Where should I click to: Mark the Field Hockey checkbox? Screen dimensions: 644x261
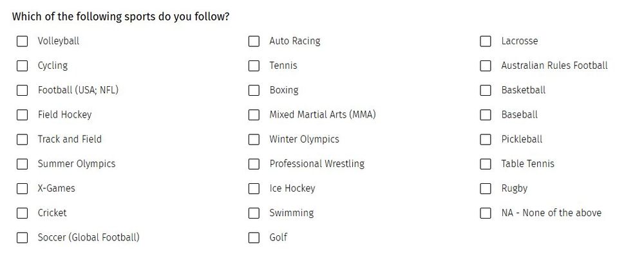22,114
